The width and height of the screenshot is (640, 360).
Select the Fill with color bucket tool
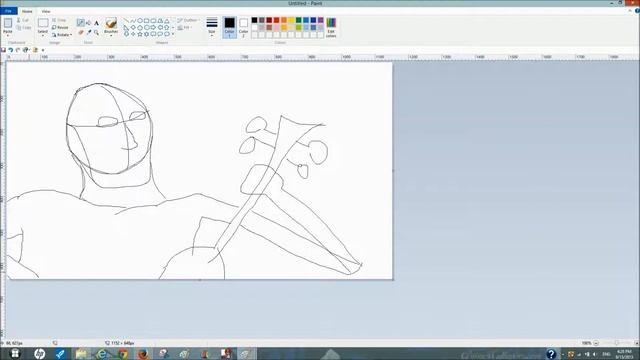point(88,23)
